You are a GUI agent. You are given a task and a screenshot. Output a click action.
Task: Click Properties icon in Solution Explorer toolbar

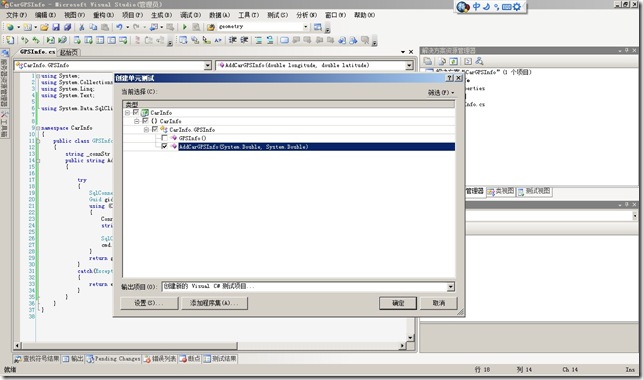coord(428,61)
